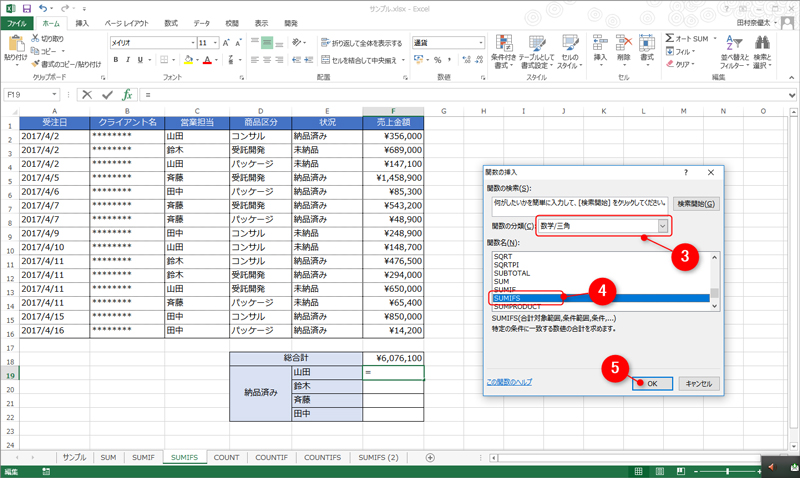800x478 pixels.
Task: Switch to the データ ribbon tab
Action: [202, 23]
